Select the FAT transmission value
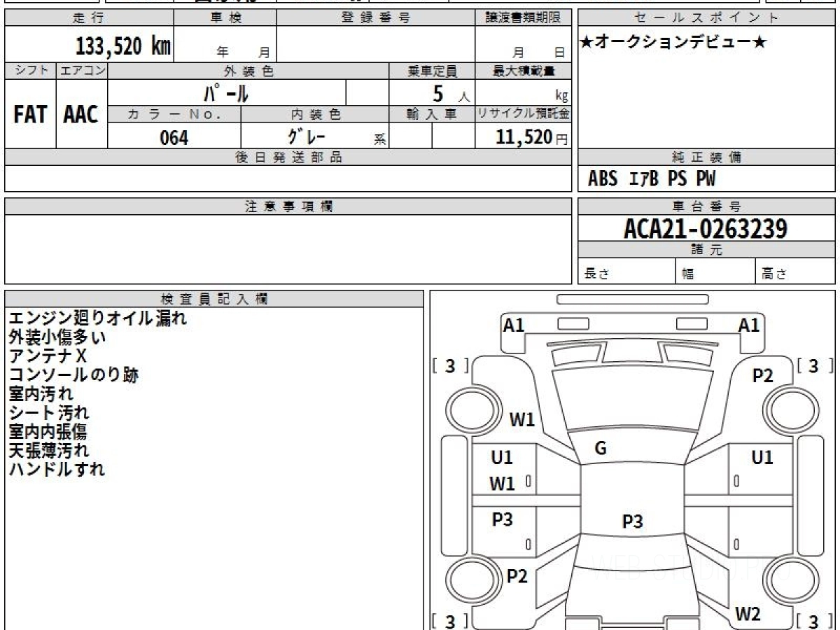The image size is (840, 630). click(x=30, y=115)
